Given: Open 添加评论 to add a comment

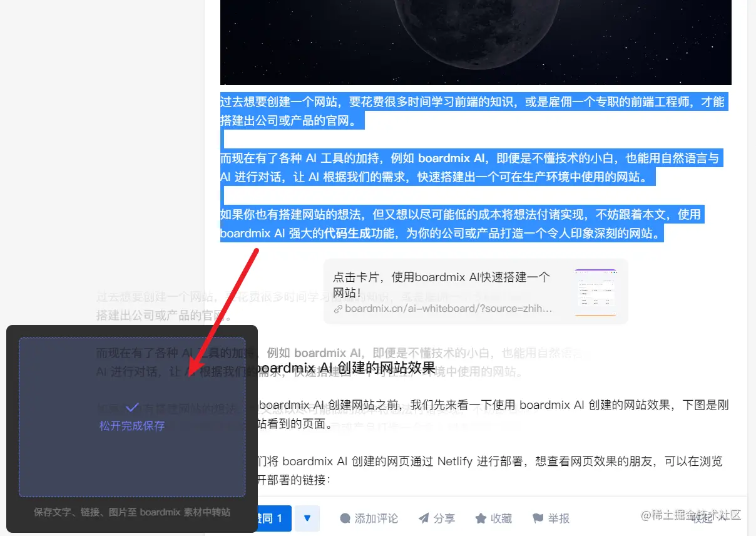Looking at the screenshot, I should point(369,518).
